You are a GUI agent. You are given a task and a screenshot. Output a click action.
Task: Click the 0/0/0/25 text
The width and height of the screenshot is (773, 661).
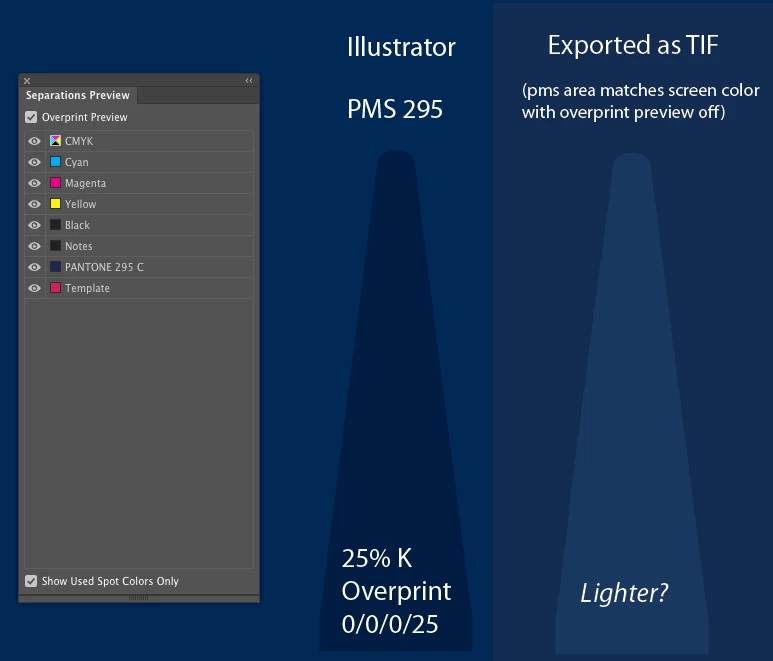[390, 624]
